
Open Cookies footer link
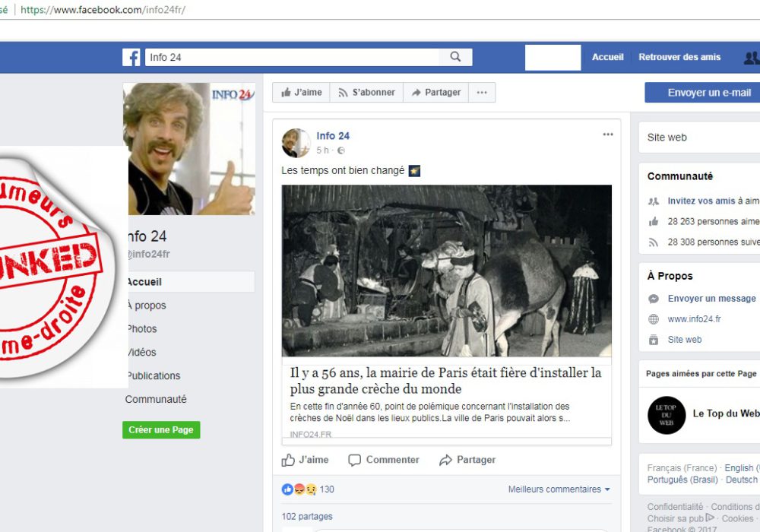click(x=738, y=519)
